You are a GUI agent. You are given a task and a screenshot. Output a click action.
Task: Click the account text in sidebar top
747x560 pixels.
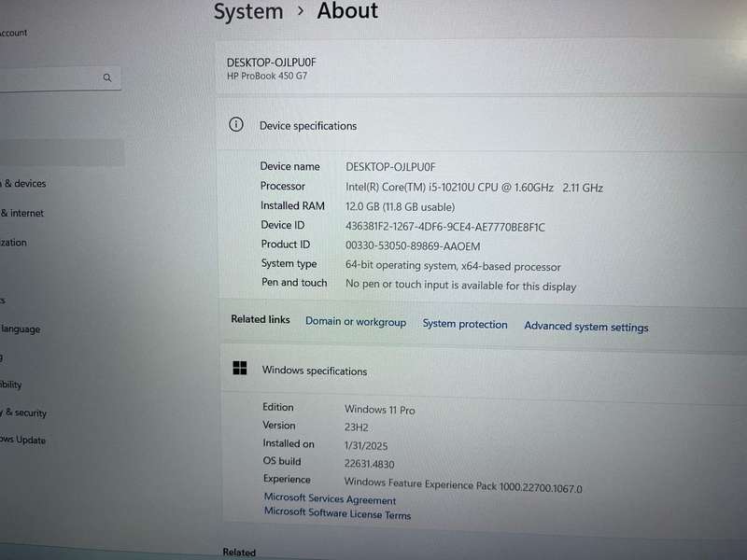click(x=14, y=33)
